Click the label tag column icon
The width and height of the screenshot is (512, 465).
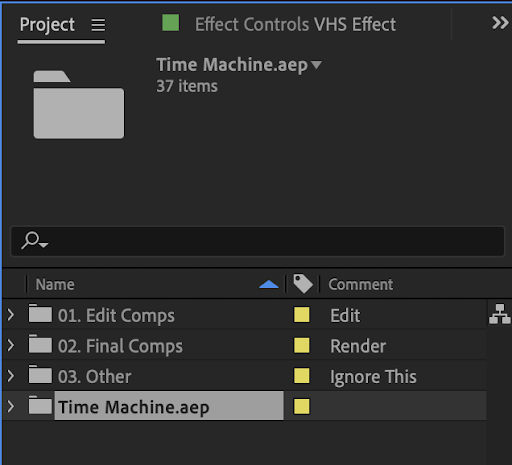point(303,284)
